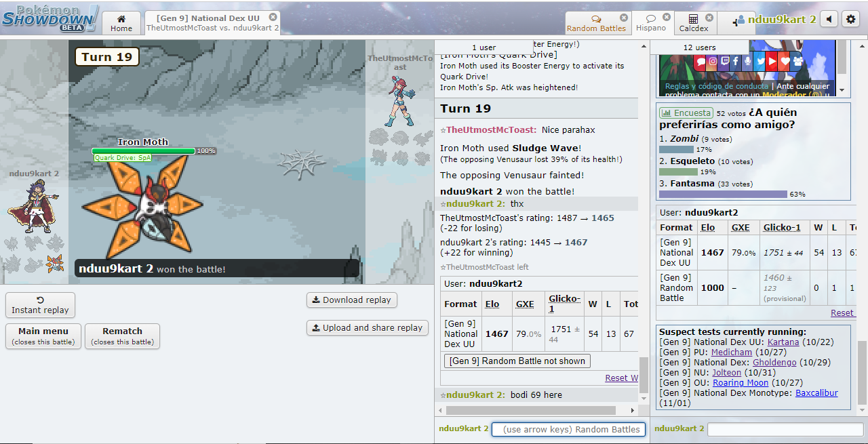Open the settings gear options
This screenshot has height=444, width=868.
[850, 20]
